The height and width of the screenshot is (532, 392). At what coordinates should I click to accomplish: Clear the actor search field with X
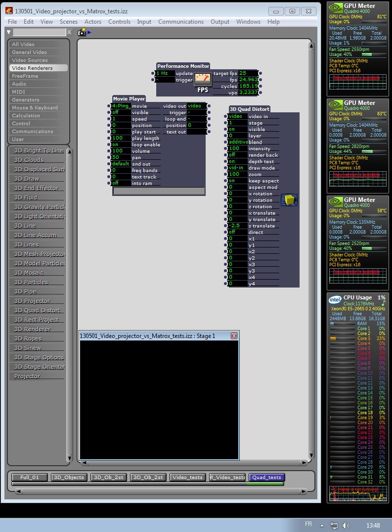click(70, 32)
